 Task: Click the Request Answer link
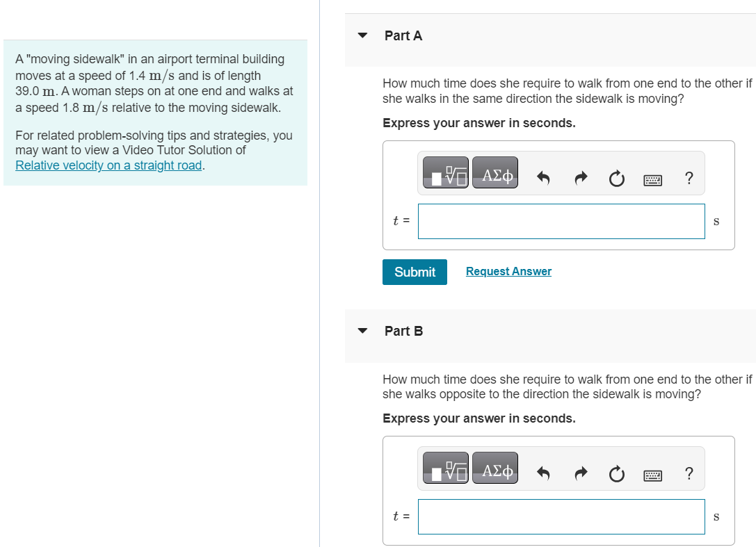[x=508, y=271]
